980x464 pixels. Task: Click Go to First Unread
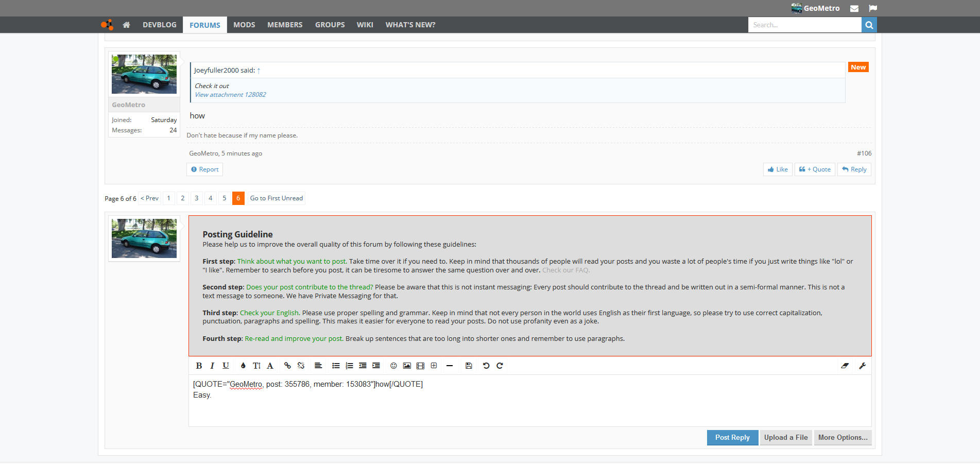[277, 198]
